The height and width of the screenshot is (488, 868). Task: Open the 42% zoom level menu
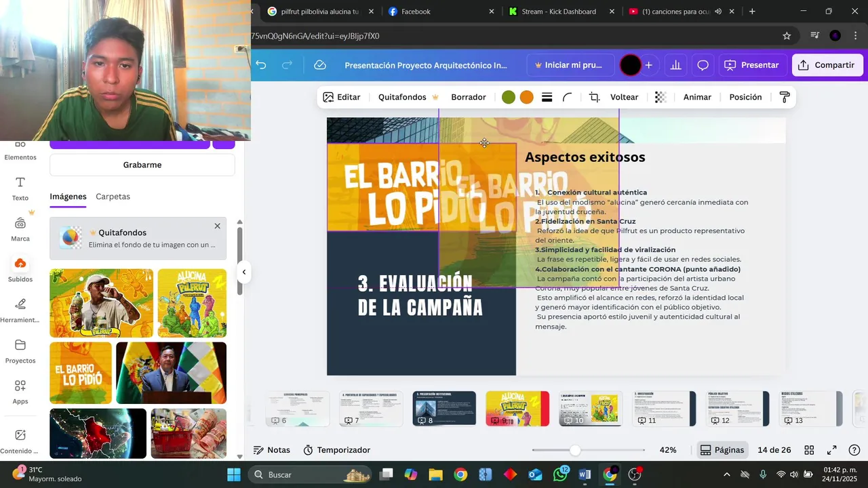click(x=668, y=450)
